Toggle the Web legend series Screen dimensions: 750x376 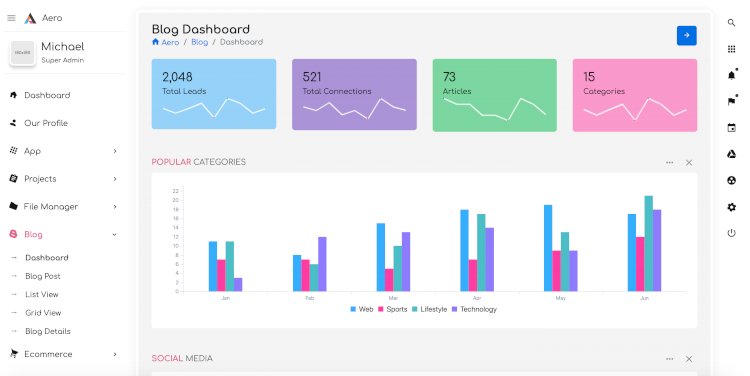coord(362,310)
